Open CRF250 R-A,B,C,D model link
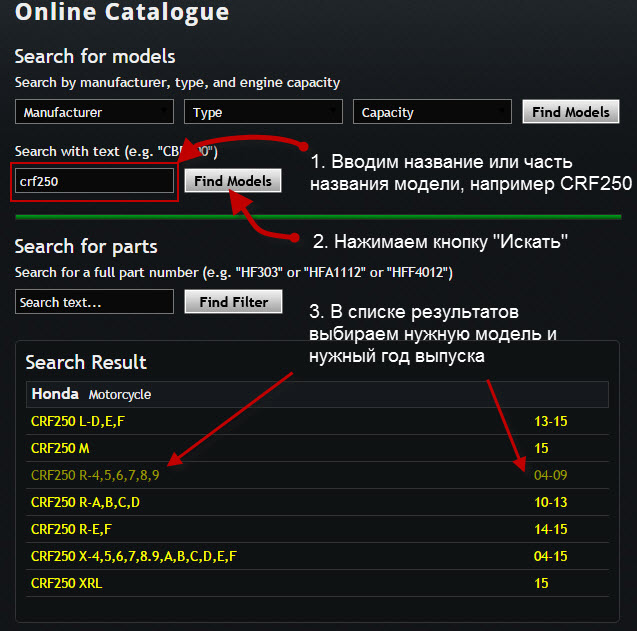The width and height of the screenshot is (637, 631). coord(85,502)
